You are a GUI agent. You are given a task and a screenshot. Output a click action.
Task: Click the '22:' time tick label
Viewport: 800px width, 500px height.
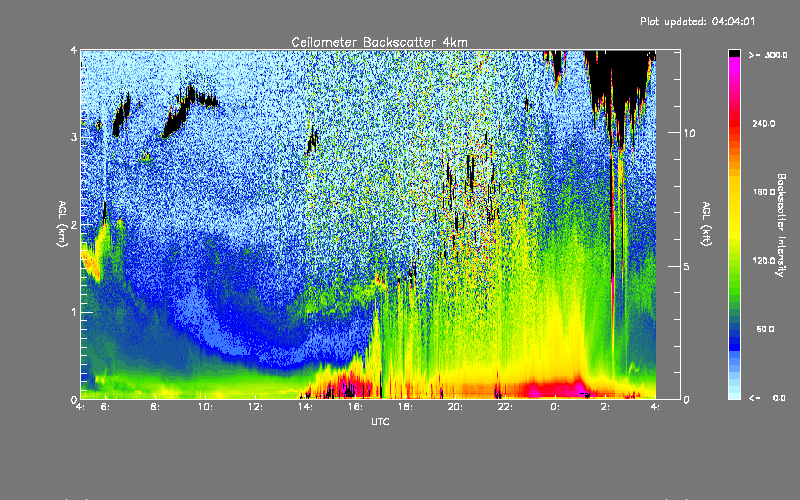coord(505,407)
